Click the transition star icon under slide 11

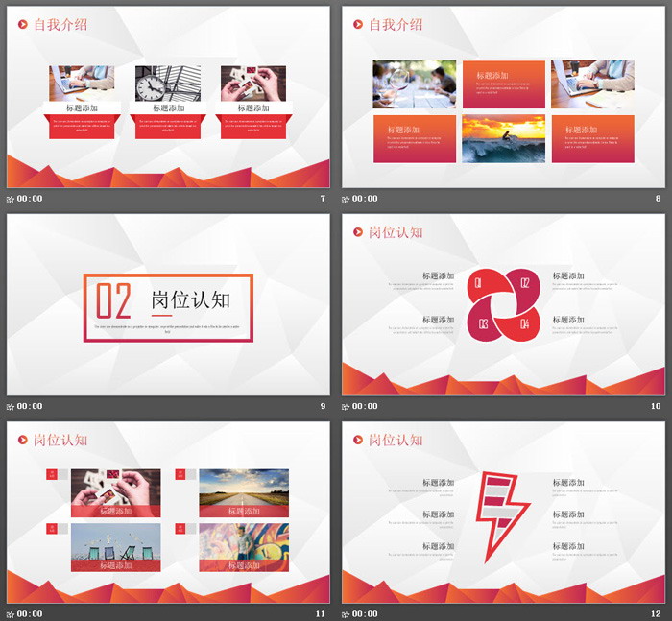(x=11, y=613)
